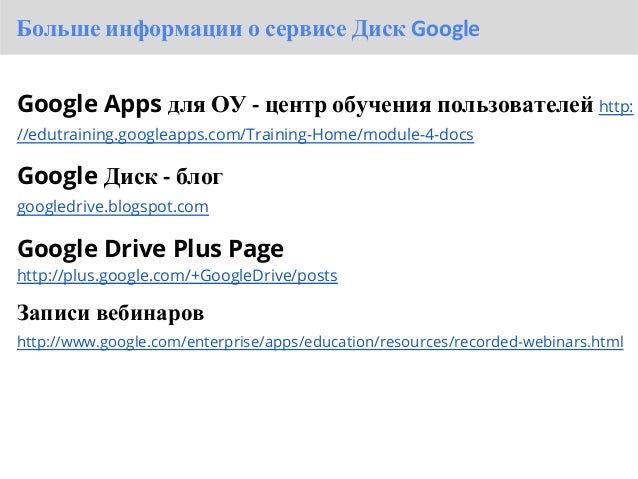Click the slide title 'Больше информации о сервисе Диск Google'
638x479 pixels.
(x=248, y=28)
